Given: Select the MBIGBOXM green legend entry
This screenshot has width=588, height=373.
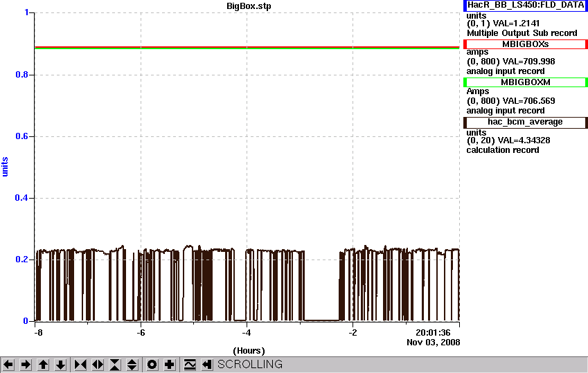Looking at the screenshot, I should pos(526,82).
